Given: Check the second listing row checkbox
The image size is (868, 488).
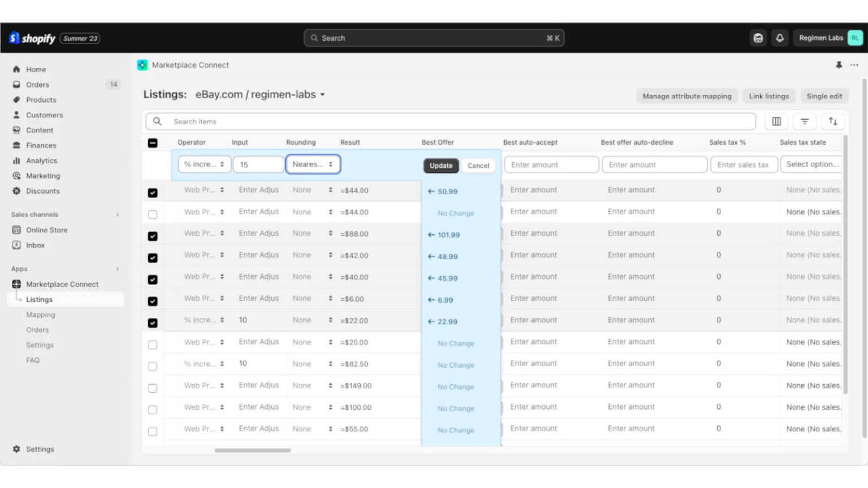Looking at the screenshot, I should (x=152, y=214).
